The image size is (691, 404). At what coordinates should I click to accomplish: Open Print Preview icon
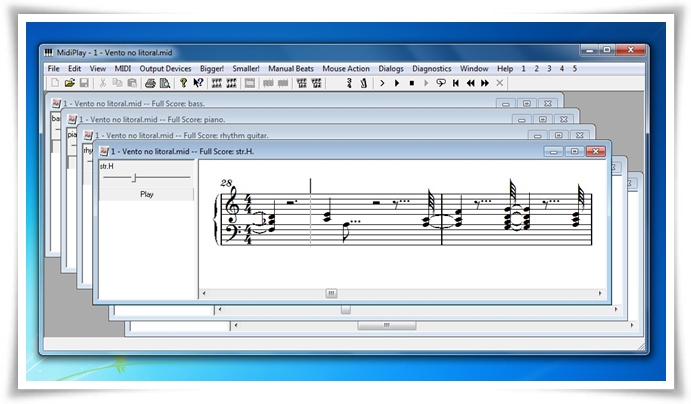[165, 83]
